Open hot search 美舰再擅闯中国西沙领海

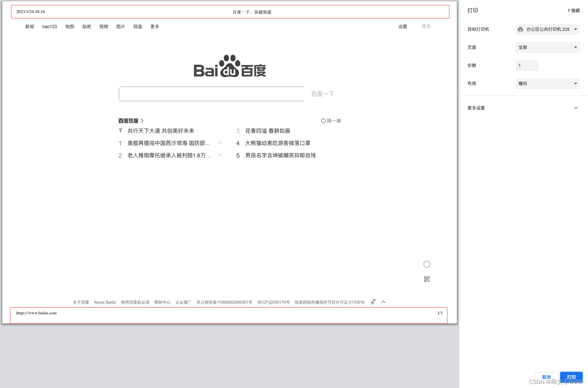(169, 143)
